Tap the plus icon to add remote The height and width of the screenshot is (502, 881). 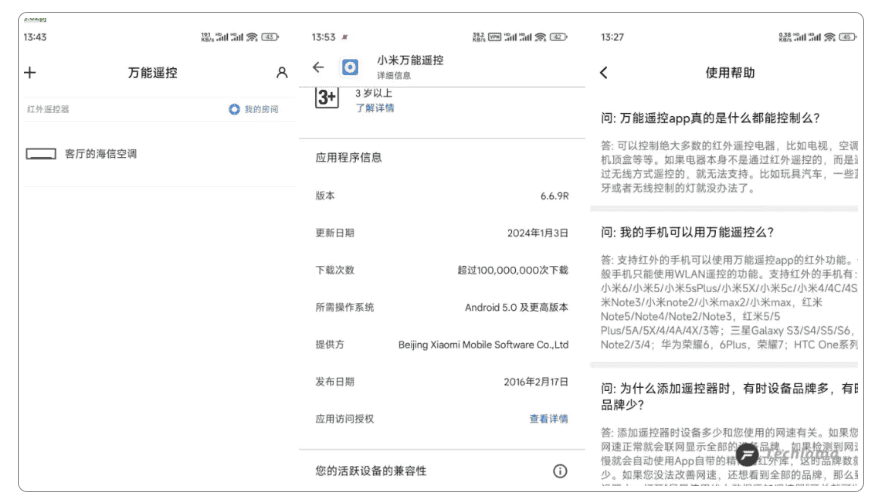[30, 73]
